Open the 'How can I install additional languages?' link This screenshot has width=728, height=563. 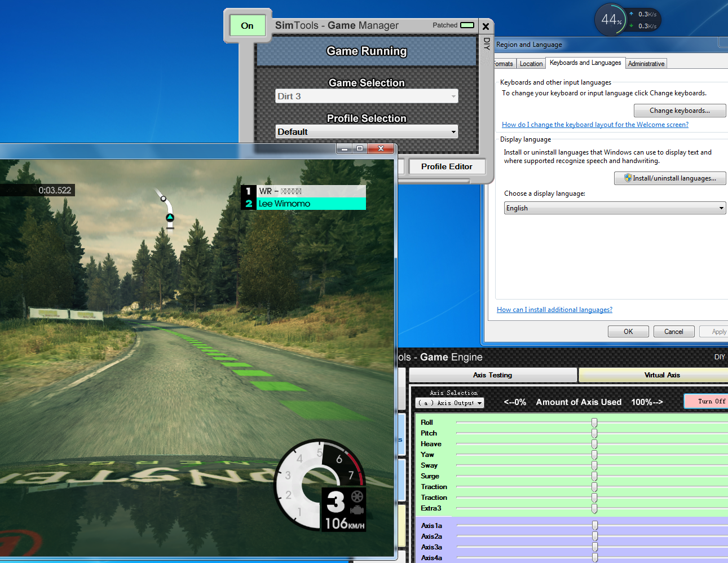pos(554,310)
